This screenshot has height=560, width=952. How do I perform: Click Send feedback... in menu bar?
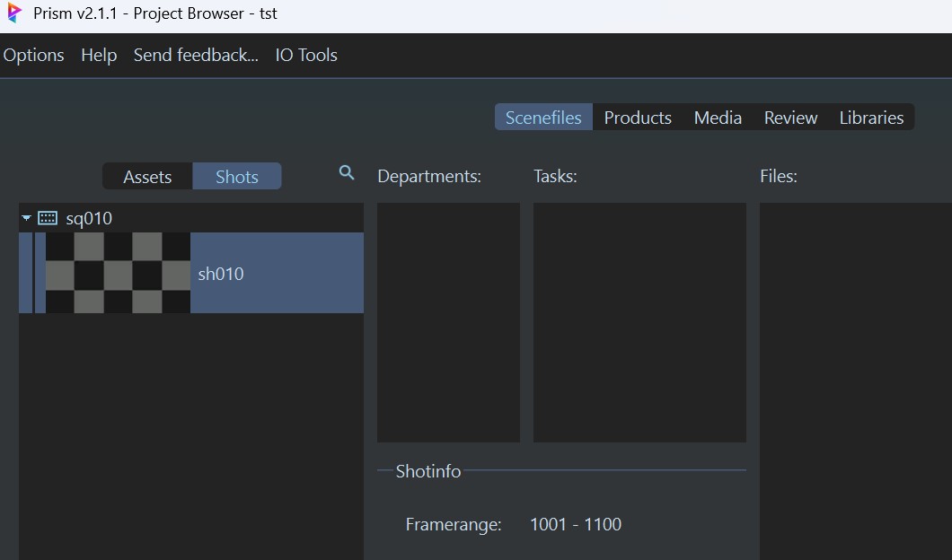click(x=196, y=55)
